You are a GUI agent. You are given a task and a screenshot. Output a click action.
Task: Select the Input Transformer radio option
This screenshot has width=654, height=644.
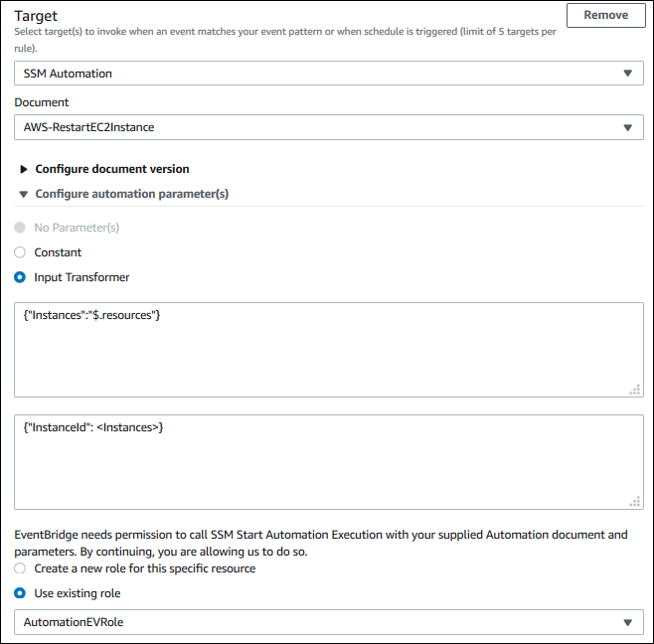click(x=20, y=277)
